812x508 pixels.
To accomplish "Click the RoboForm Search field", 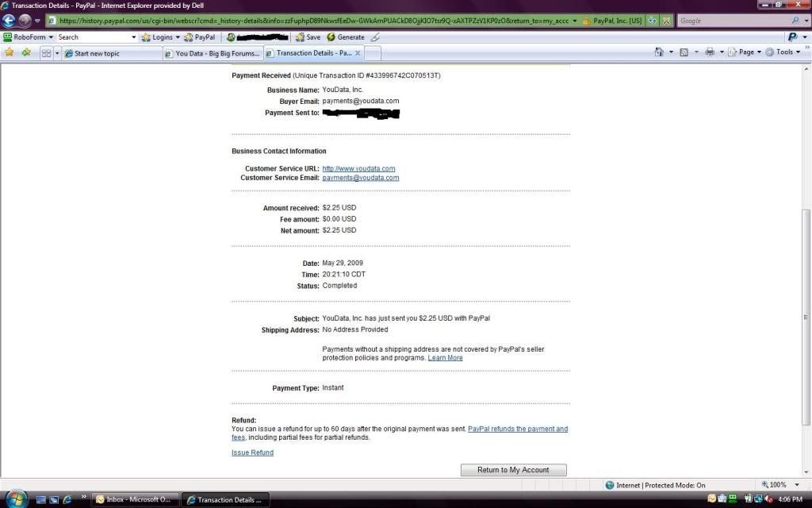I will [93, 37].
